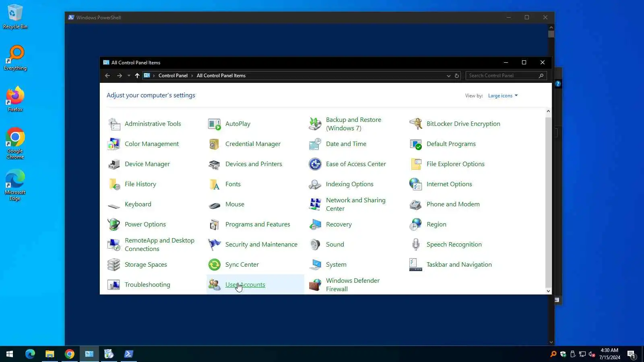Open the View by Large icons dropdown
The width and height of the screenshot is (644, 362).
[x=503, y=96]
